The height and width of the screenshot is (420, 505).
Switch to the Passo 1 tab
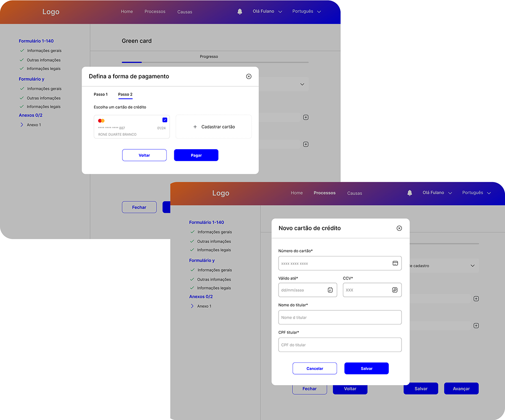[x=101, y=94]
